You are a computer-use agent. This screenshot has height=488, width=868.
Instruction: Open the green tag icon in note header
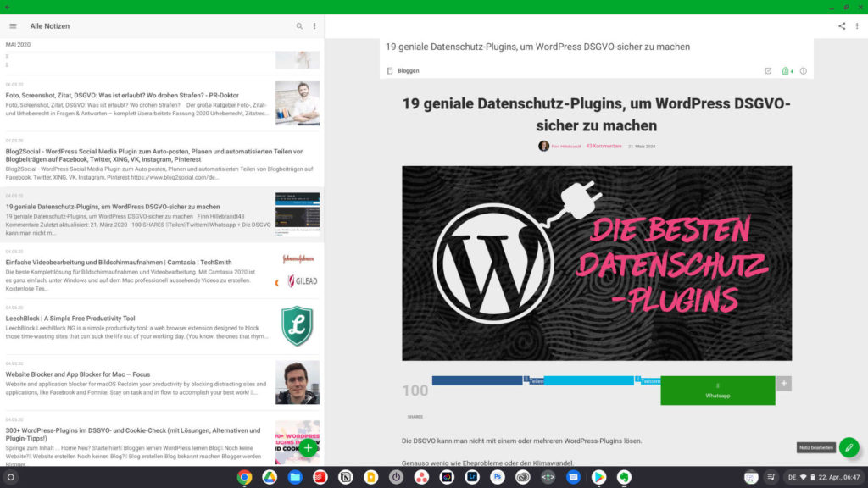click(x=786, y=71)
